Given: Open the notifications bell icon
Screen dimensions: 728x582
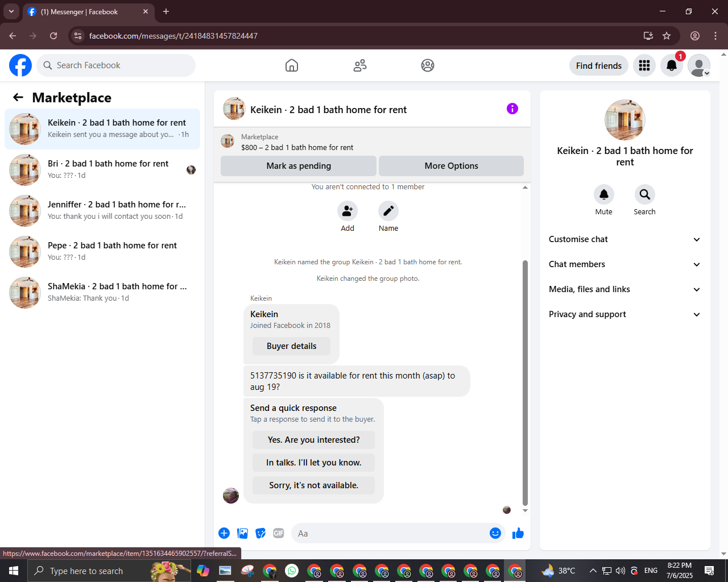Looking at the screenshot, I should (x=672, y=65).
